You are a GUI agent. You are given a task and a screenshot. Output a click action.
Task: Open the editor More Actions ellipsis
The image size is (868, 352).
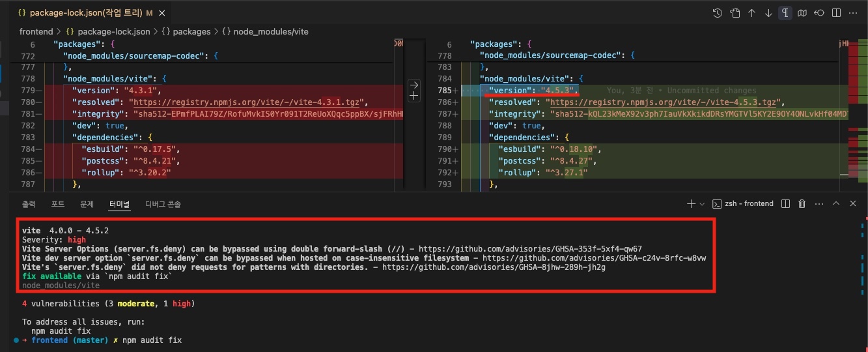[853, 13]
